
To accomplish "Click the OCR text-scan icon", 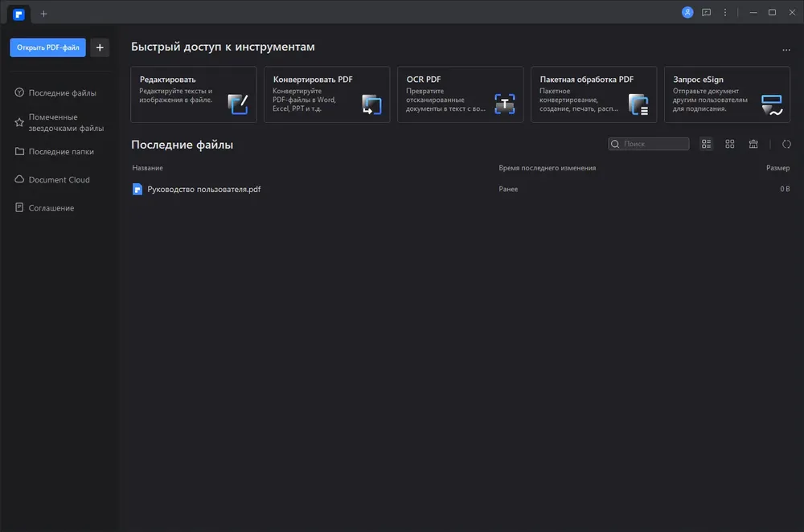I will click(x=505, y=104).
